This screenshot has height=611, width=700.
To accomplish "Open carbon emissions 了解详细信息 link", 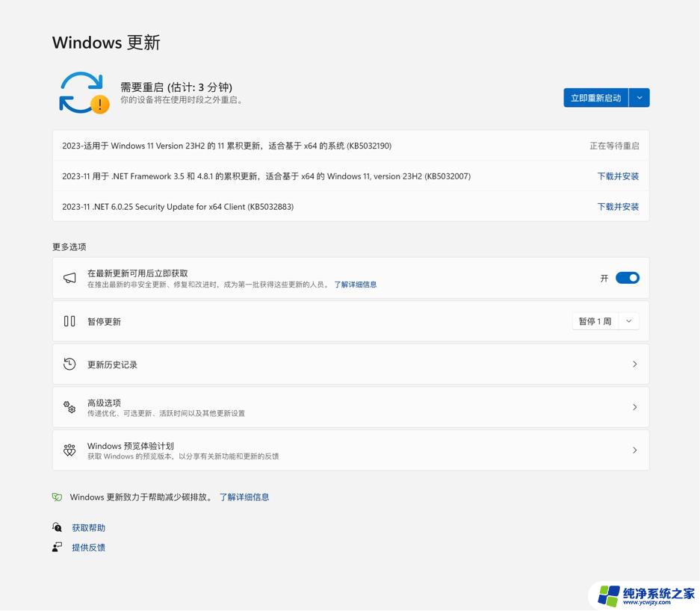I will pos(244,497).
